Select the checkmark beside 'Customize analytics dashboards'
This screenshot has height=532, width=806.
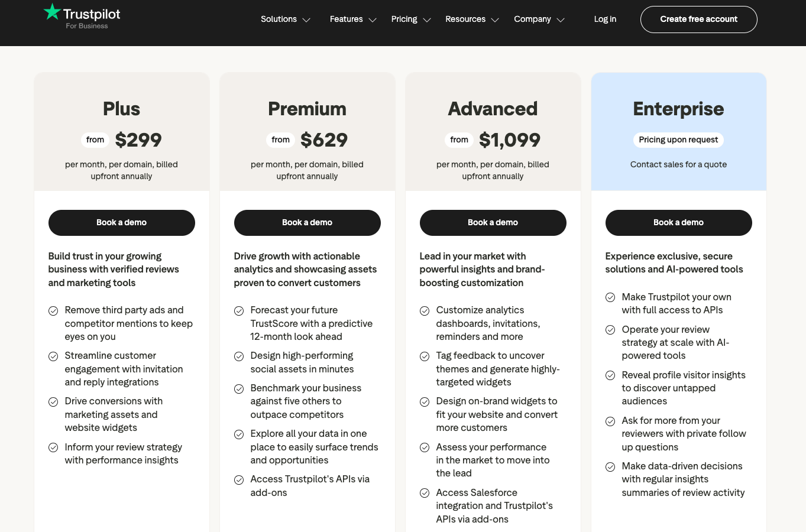(425, 310)
